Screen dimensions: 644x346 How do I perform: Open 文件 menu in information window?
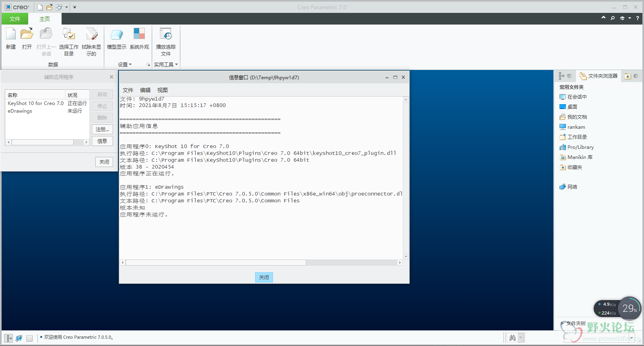click(128, 90)
